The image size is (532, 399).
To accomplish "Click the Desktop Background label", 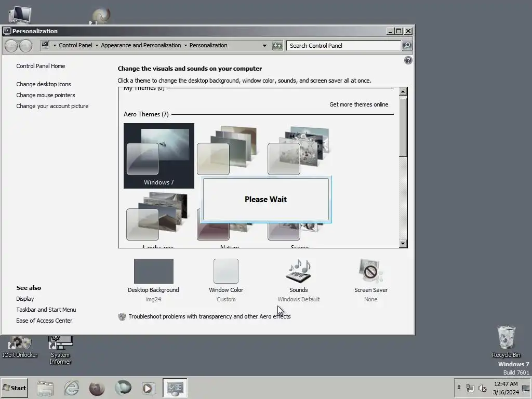I will point(153,290).
